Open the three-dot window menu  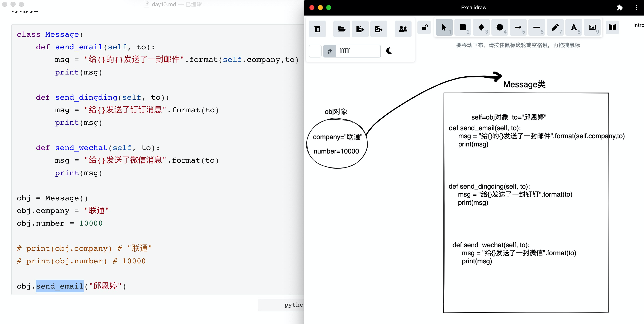(636, 8)
